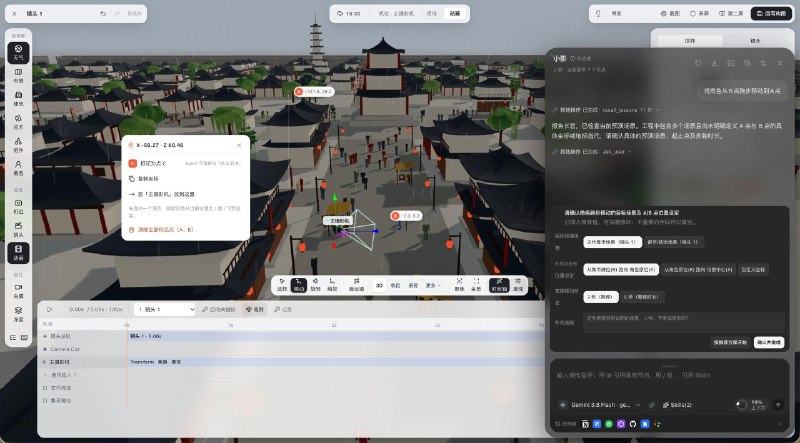Click the 补充说明 supplementary notes text field
This screenshot has width=800, height=443.
tap(683, 323)
